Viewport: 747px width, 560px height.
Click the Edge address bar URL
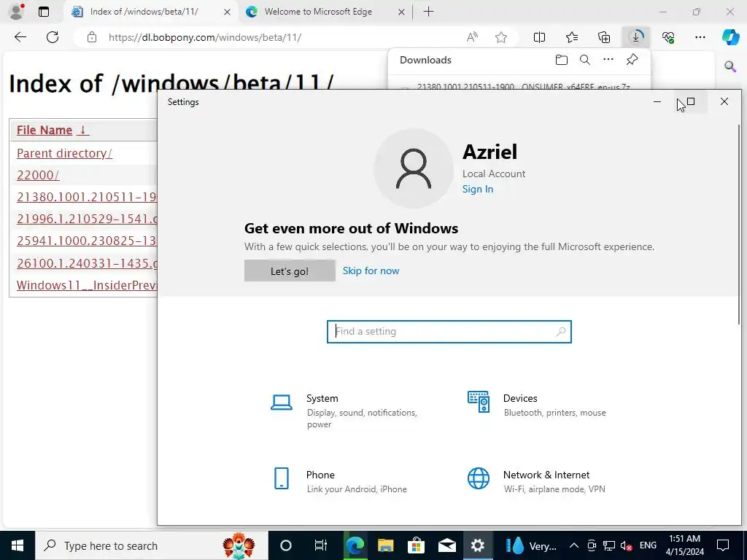(x=205, y=37)
